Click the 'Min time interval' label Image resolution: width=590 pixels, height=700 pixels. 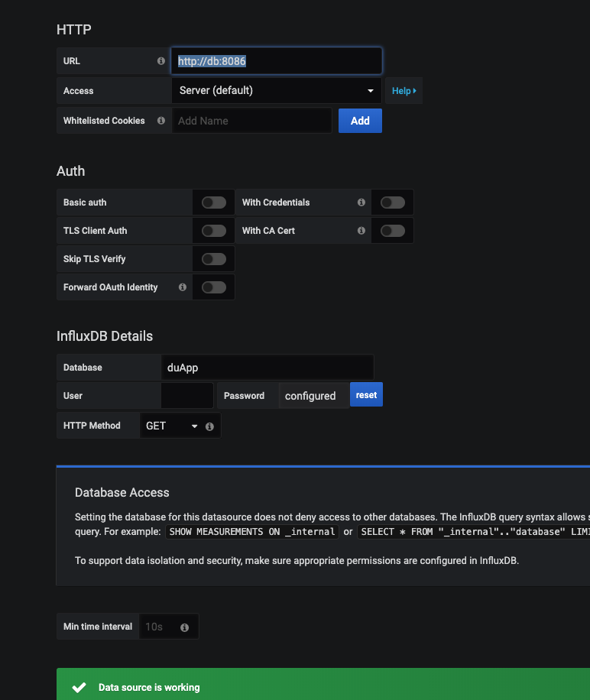(98, 627)
